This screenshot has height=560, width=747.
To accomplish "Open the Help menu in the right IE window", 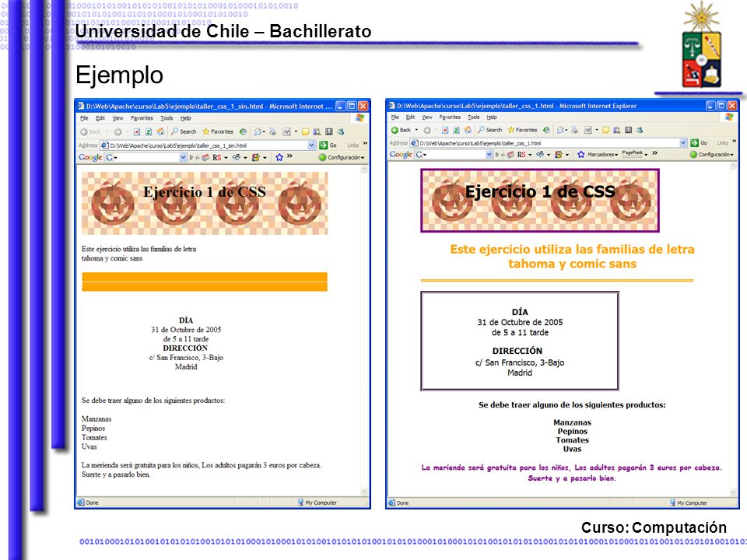I will click(492, 117).
